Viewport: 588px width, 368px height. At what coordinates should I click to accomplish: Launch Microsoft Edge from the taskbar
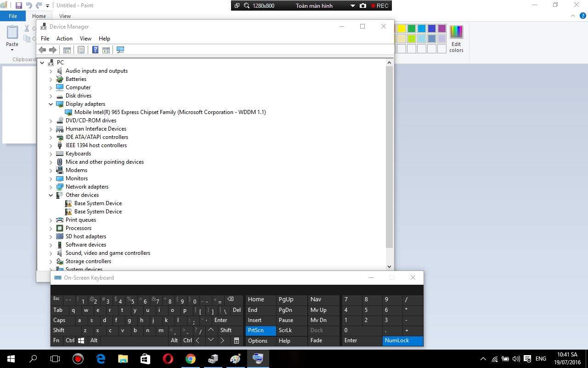point(101,359)
